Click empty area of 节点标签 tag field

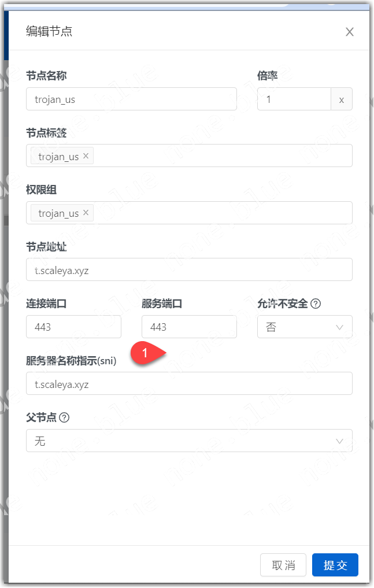pos(223,156)
